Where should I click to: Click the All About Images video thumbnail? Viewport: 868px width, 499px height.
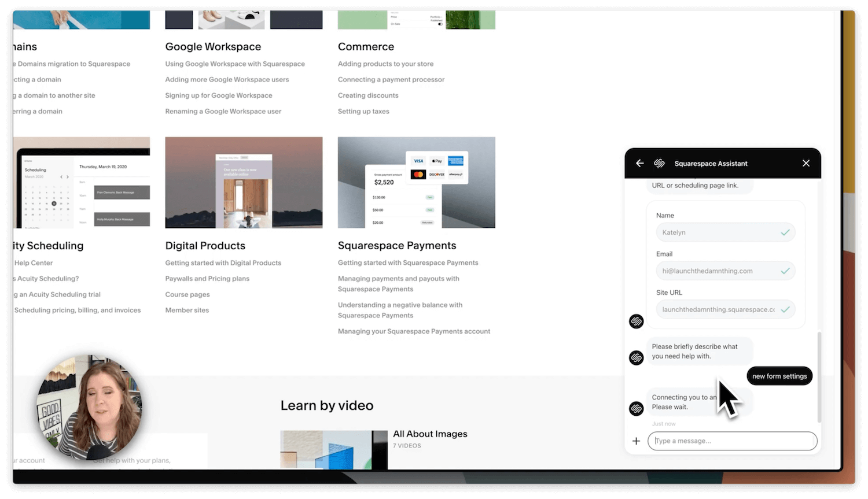(x=334, y=450)
